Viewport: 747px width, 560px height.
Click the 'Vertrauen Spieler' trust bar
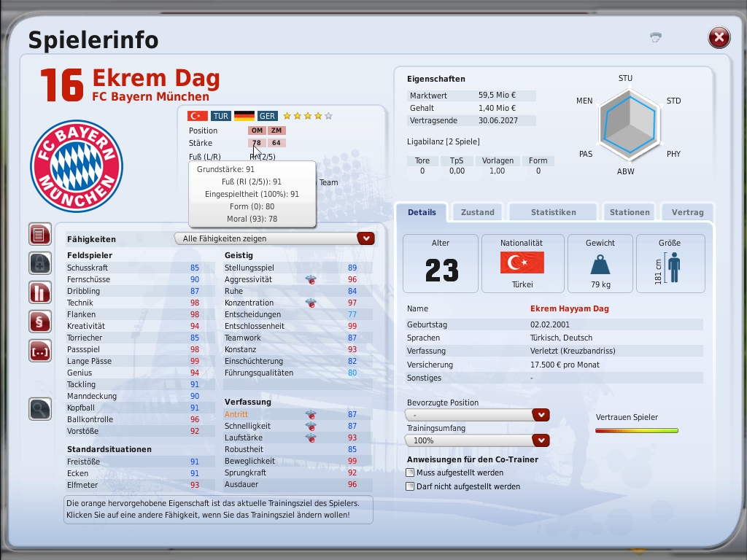636,430
